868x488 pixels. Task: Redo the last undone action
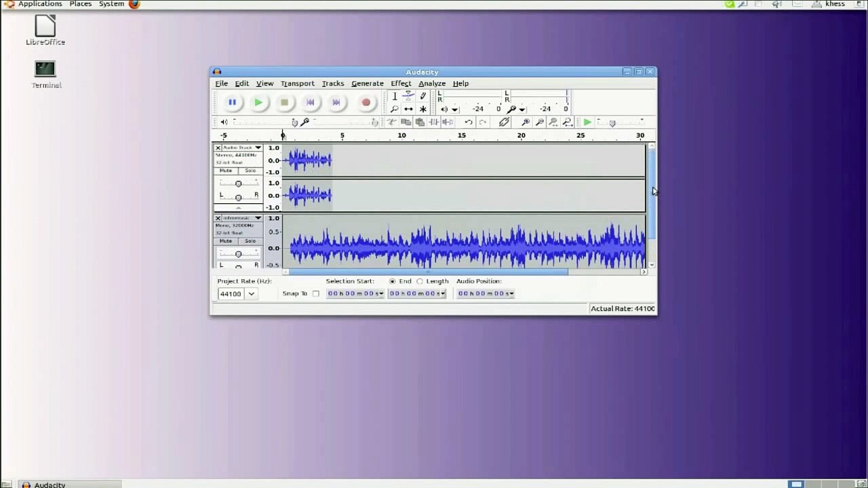[482, 122]
